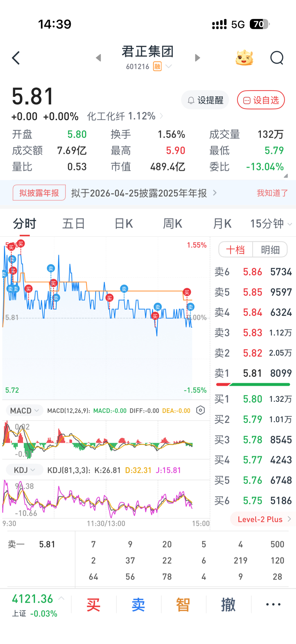Tap 买3 row at 5.78

point(253,440)
